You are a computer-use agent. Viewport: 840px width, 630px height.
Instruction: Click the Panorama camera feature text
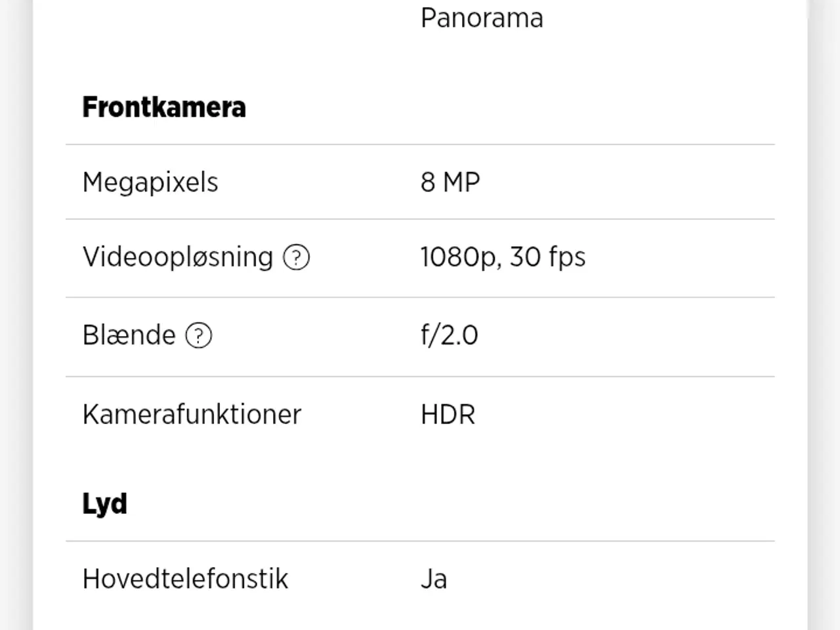point(482,18)
